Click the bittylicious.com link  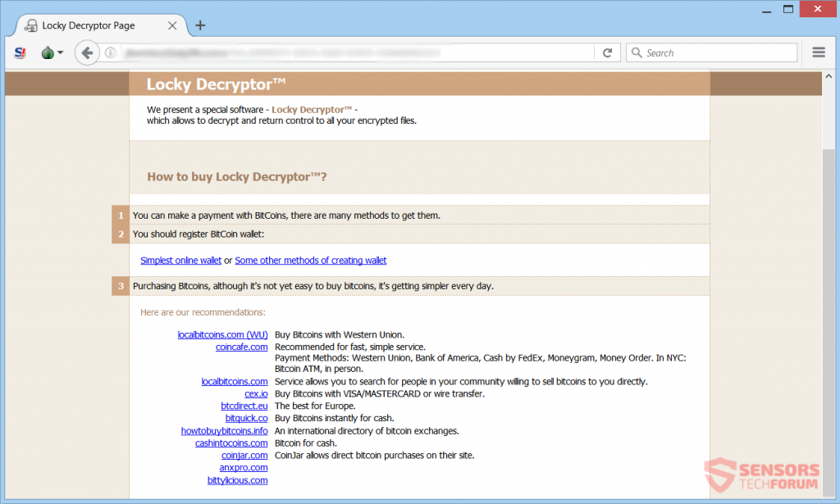[237, 480]
